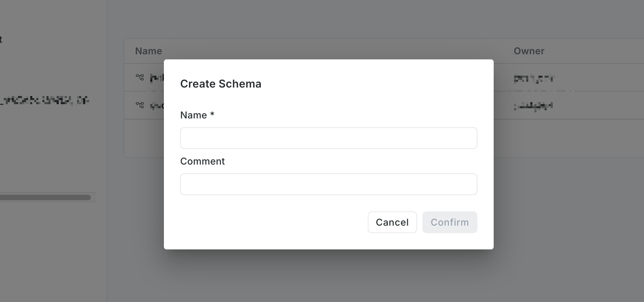Click the schema icon in the second table row
The image size is (644, 302).
140,105
